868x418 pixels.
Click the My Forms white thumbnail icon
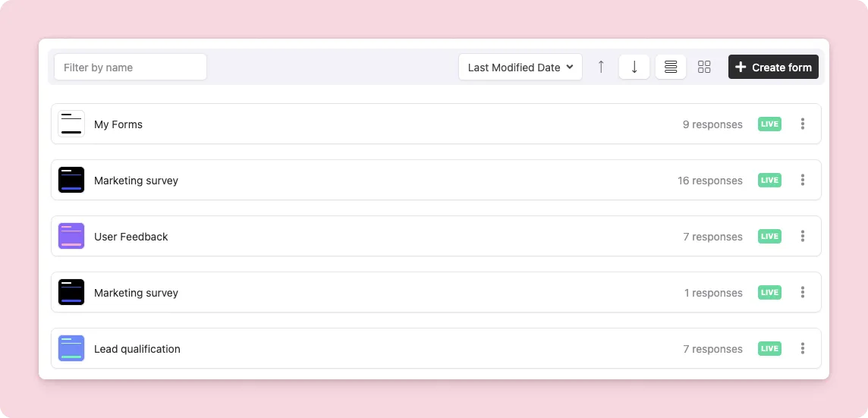[x=71, y=124]
